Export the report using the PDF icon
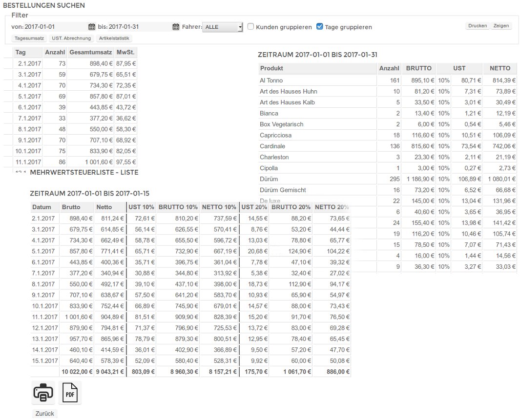The height and width of the screenshot is (420, 520). pyautogui.click(x=70, y=392)
